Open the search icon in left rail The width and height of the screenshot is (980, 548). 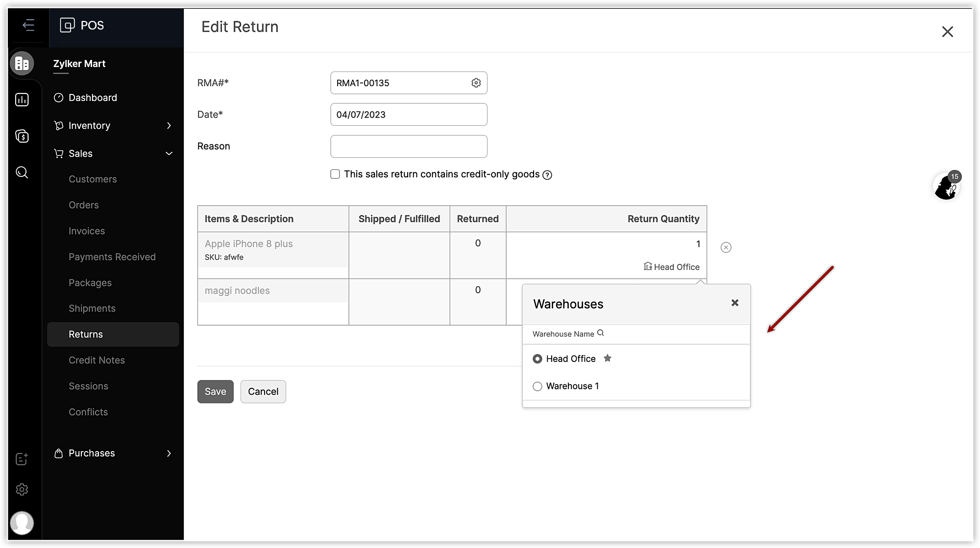(x=22, y=172)
